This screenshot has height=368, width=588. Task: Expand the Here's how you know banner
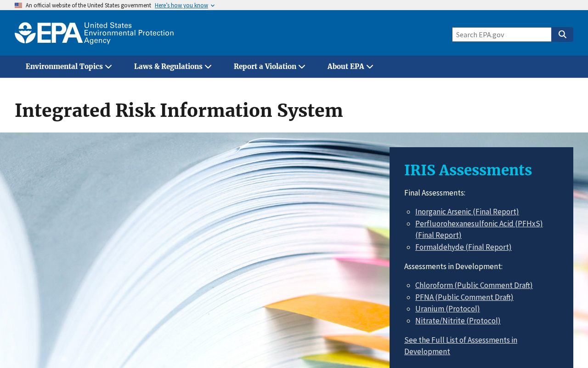pos(185,6)
